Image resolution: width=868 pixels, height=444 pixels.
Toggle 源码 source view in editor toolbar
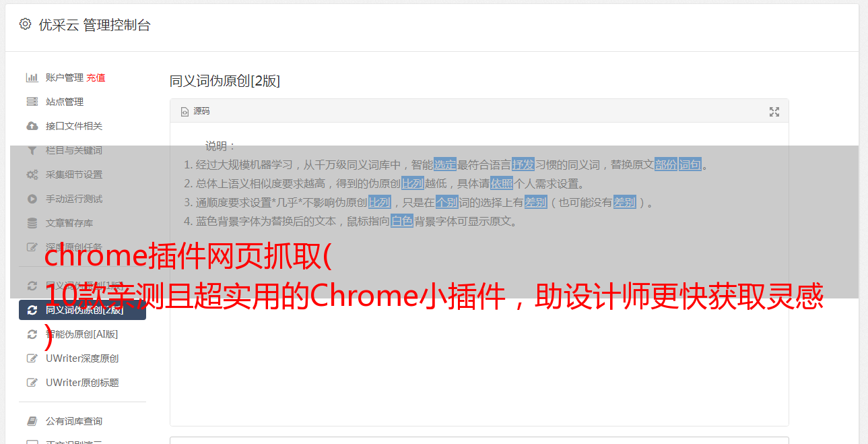click(195, 111)
